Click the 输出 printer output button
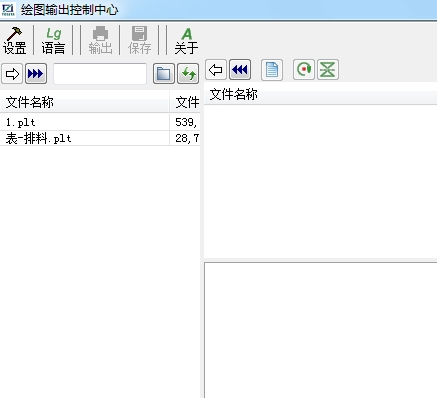The height and width of the screenshot is (398, 437). tap(100, 41)
